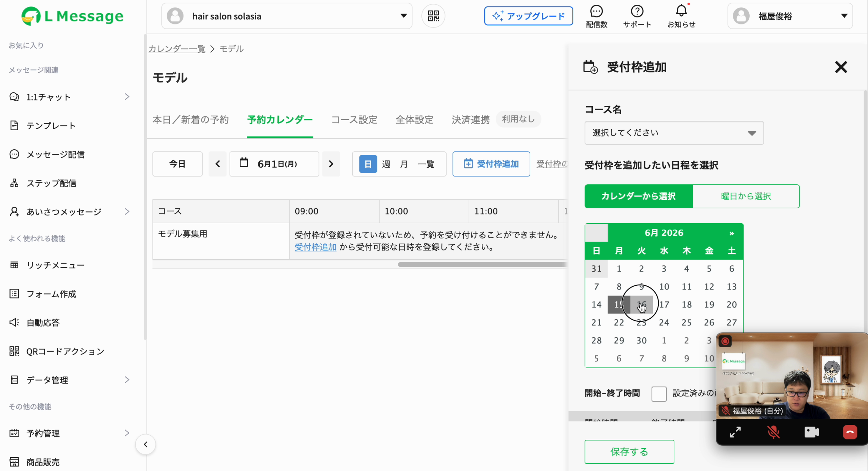
Task: Switch calendar to 一覧 list view
Action: [x=426, y=164]
